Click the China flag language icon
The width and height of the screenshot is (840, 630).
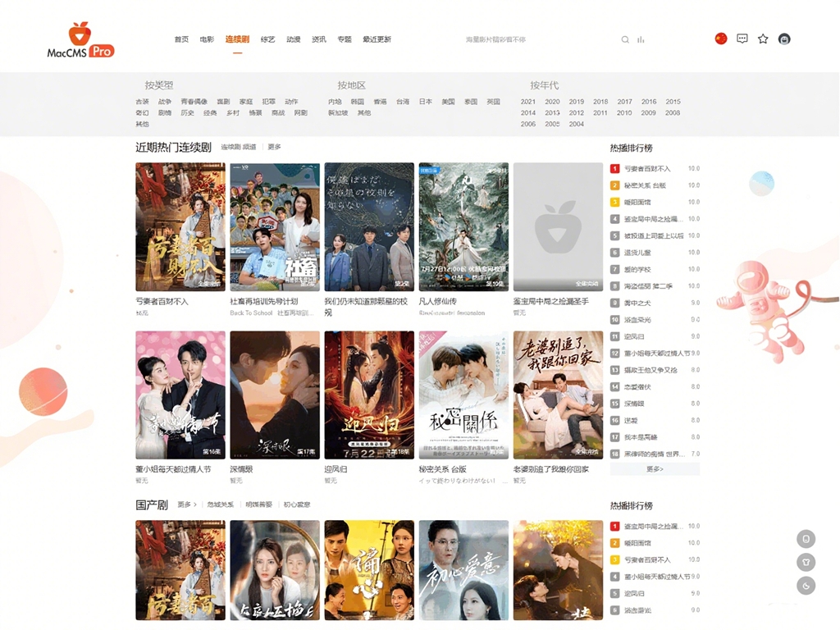pos(720,38)
